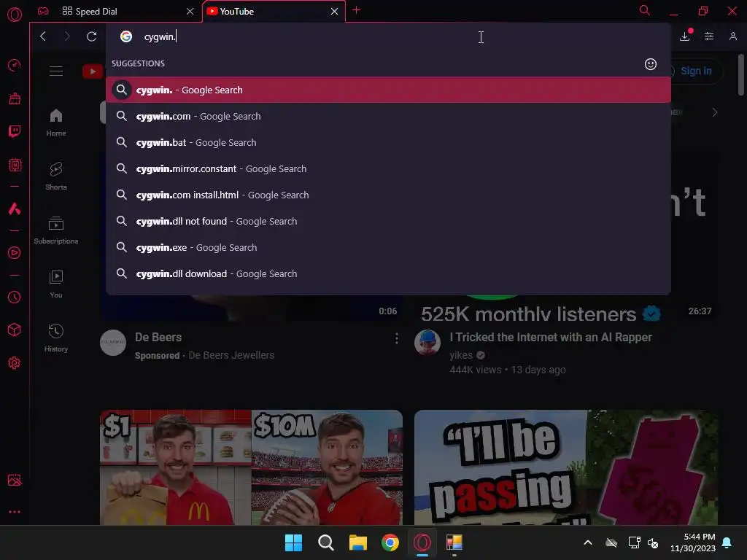This screenshot has width=747, height=560.
Task: Open sidebar three-dots more options
Action: click(15, 512)
